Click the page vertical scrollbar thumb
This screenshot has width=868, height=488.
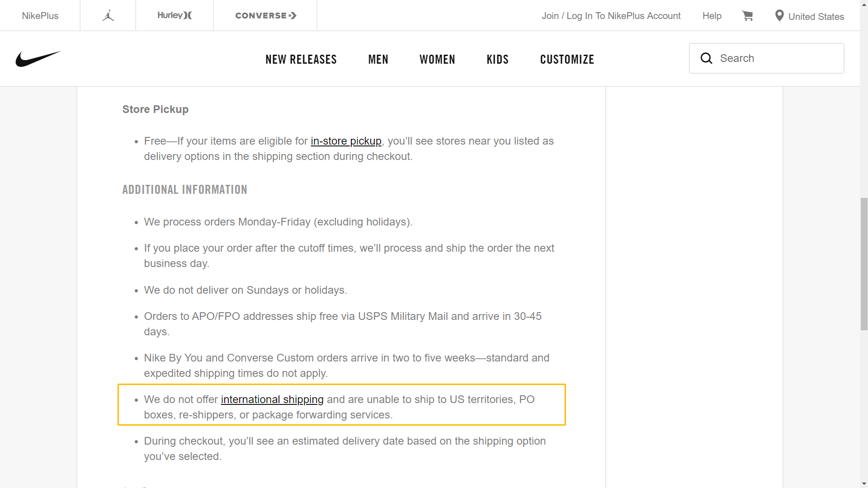pyautogui.click(x=864, y=264)
